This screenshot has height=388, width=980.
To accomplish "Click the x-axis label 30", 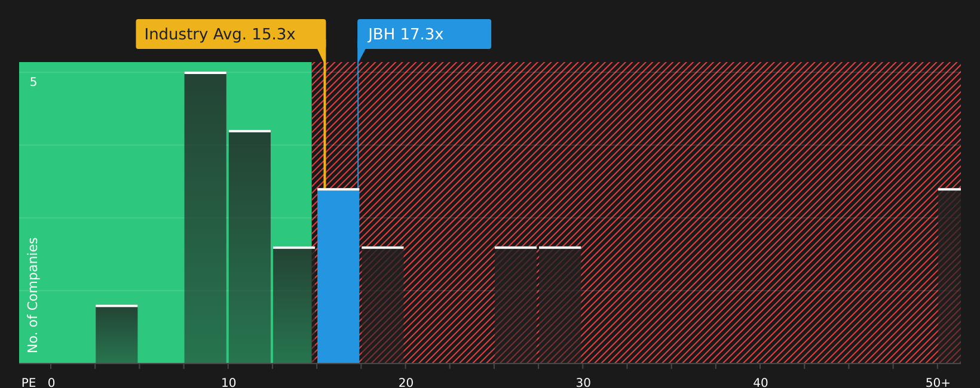I will coord(583,383).
